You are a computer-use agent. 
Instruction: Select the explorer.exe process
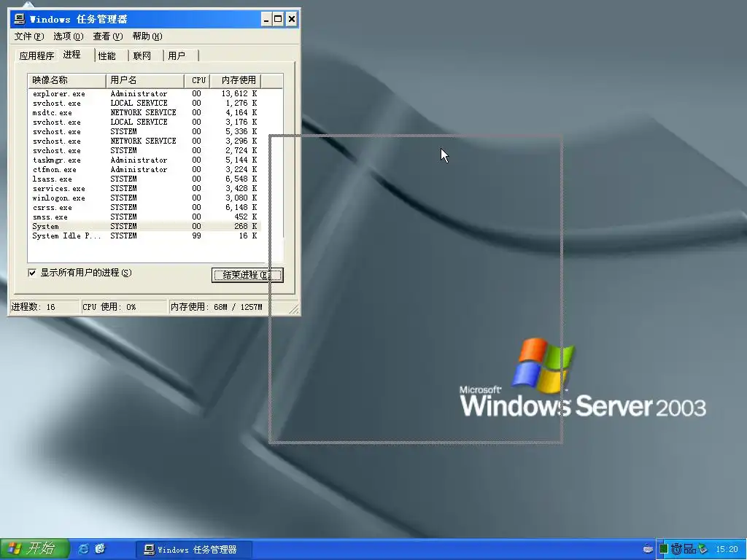tap(144, 94)
